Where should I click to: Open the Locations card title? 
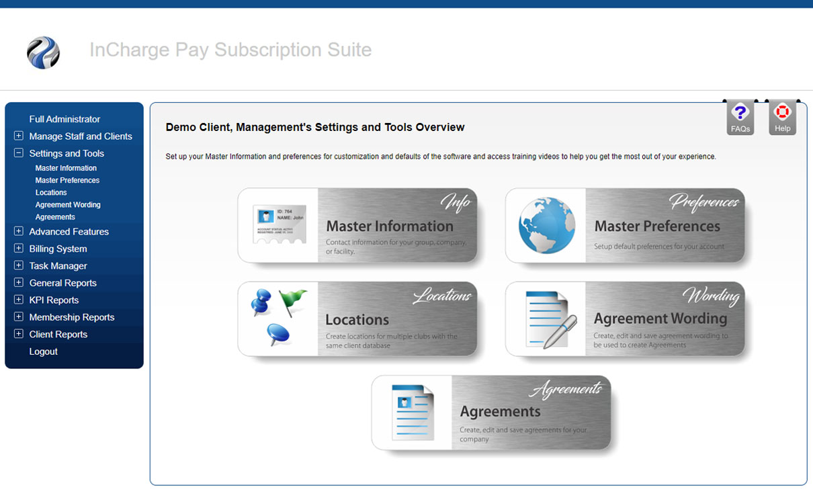(x=357, y=320)
